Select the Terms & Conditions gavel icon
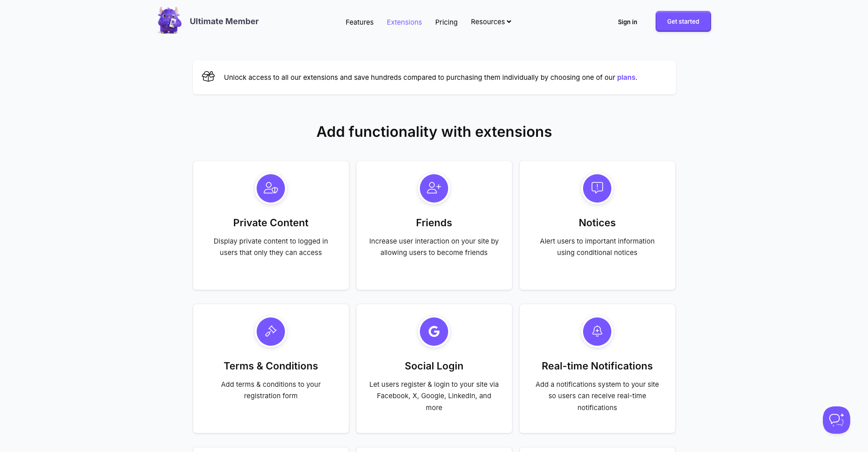 click(x=270, y=332)
